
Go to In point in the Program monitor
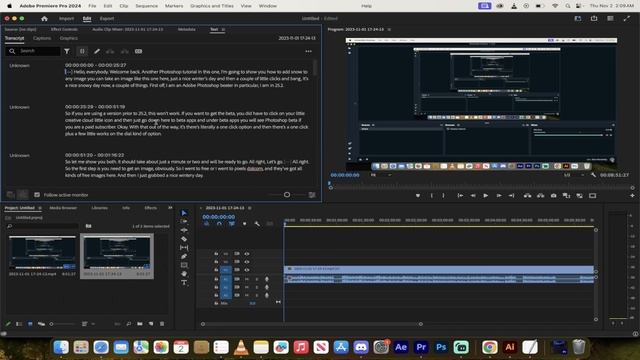[460, 196]
